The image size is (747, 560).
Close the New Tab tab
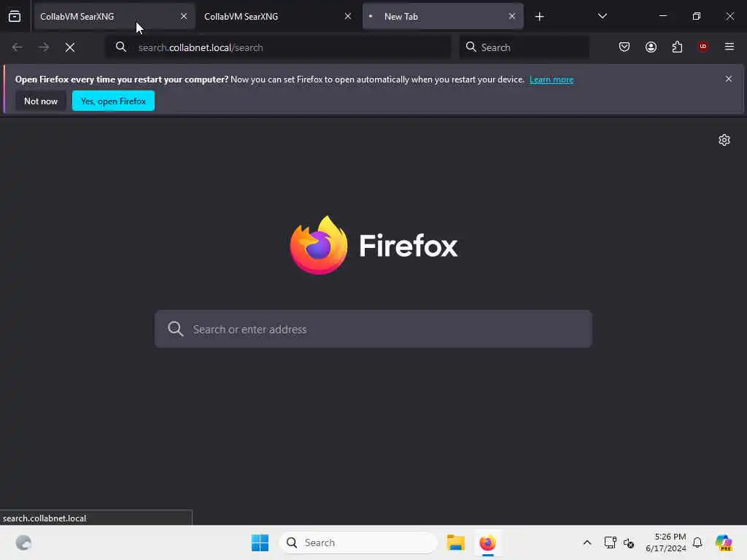pos(512,16)
